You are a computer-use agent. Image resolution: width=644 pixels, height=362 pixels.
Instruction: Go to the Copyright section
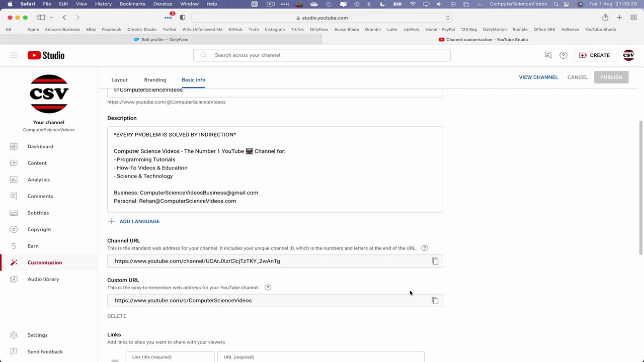pos(49,229)
